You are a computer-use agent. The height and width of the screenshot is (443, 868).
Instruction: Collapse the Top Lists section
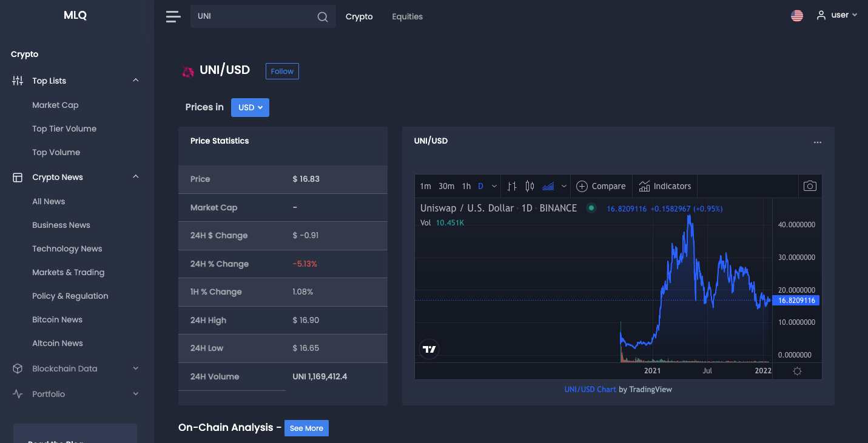pos(136,80)
